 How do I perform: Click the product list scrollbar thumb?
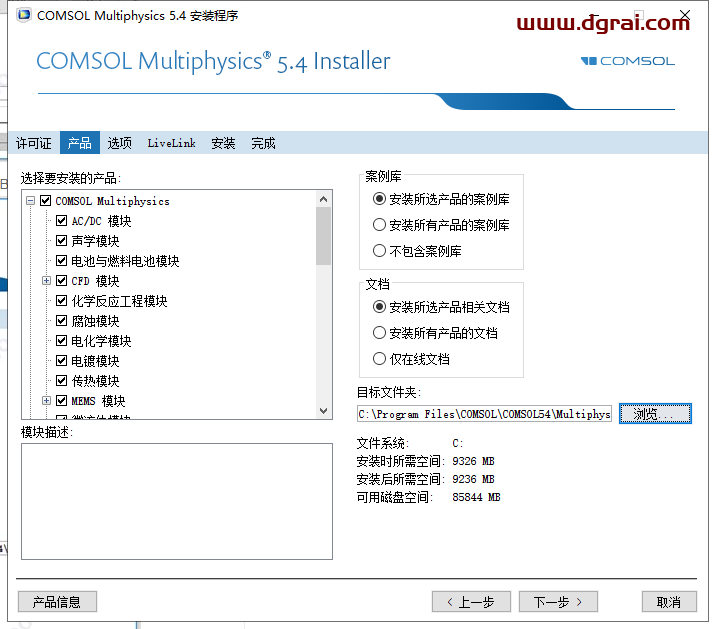[x=323, y=236]
